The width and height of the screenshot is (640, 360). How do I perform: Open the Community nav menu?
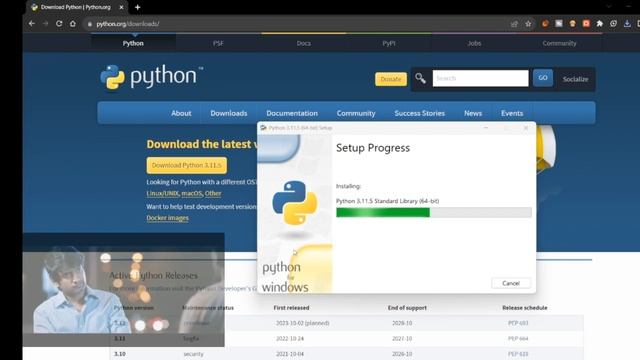click(x=356, y=113)
